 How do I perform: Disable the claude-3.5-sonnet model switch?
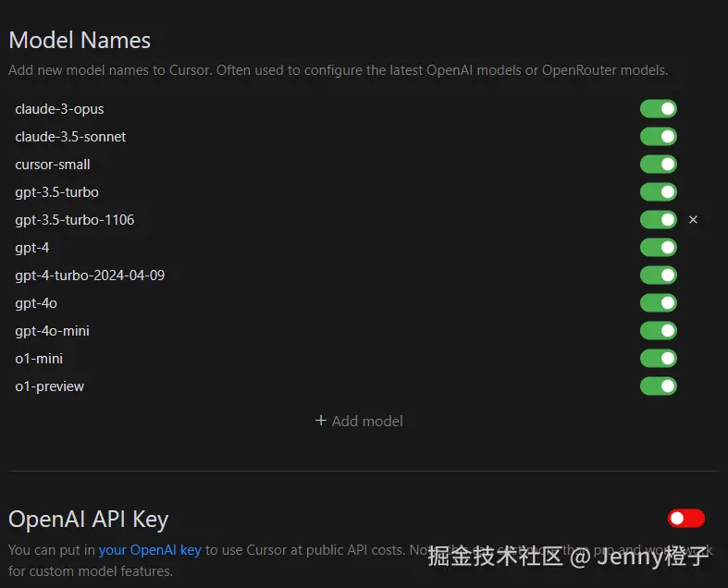(x=659, y=137)
